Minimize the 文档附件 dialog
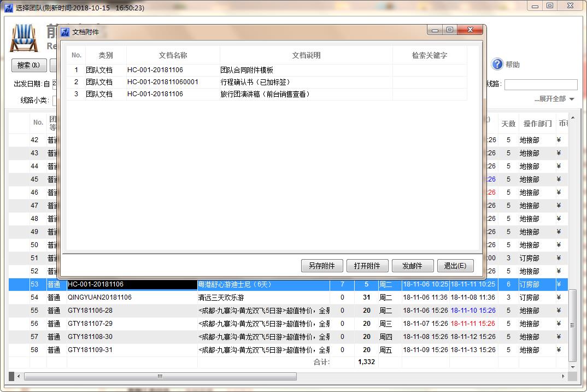This screenshot has width=587, height=392. coord(436,30)
